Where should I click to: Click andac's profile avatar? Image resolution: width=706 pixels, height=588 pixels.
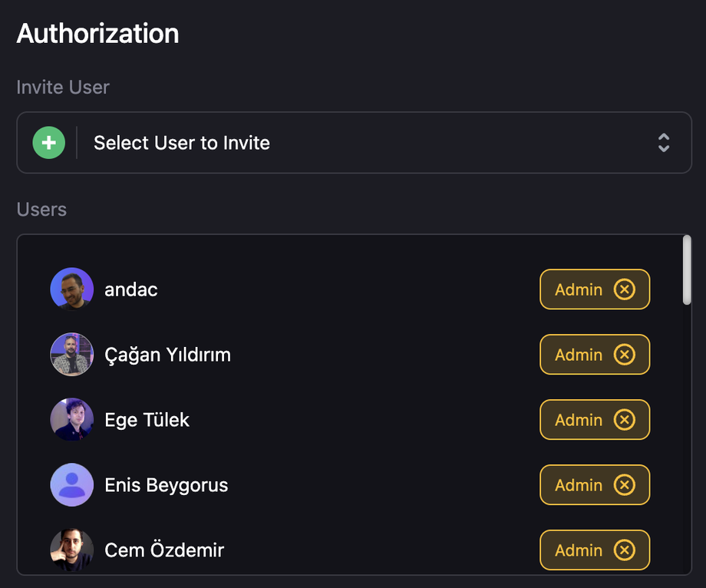pyautogui.click(x=72, y=289)
